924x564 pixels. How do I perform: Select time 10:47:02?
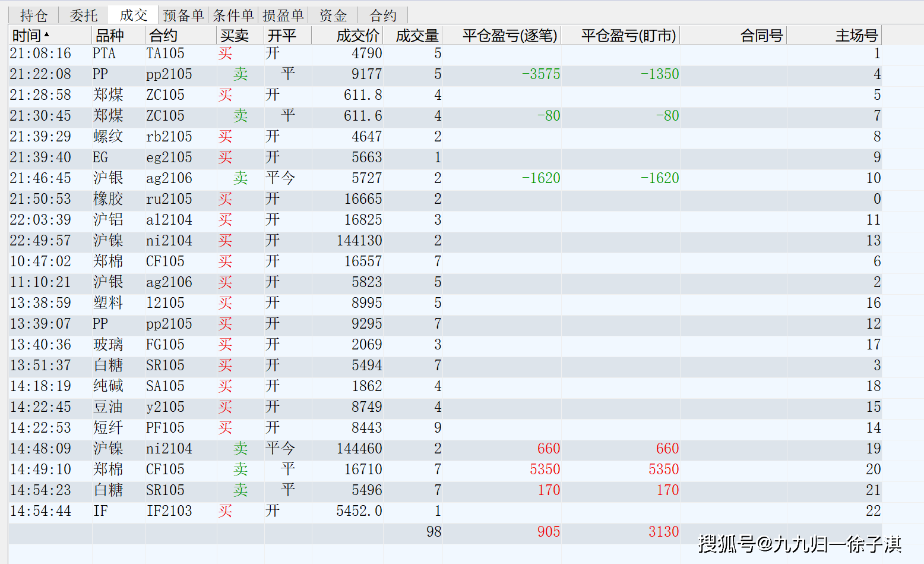pyautogui.click(x=40, y=261)
